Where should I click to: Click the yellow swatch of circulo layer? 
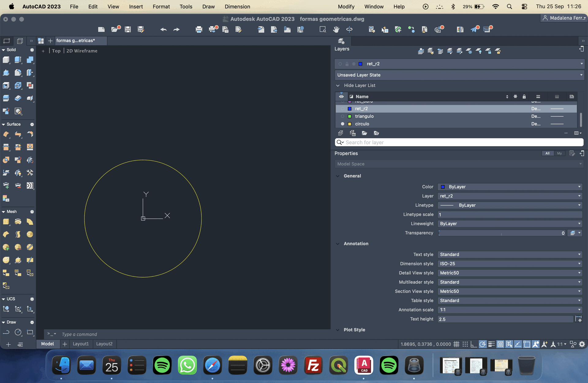[349, 124]
